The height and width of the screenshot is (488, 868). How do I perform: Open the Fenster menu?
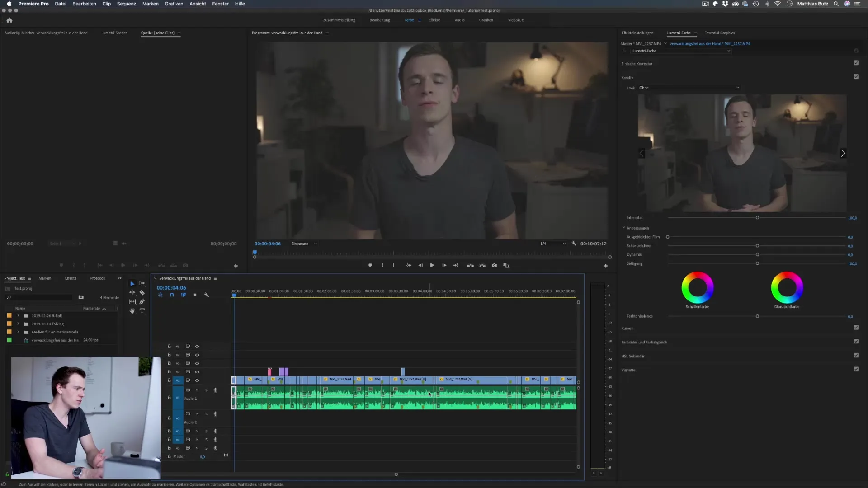coord(220,4)
